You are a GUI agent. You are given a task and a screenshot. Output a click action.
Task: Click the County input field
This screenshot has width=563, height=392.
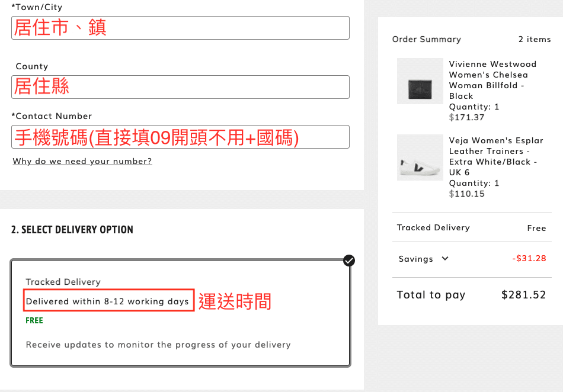click(x=180, y=87)
